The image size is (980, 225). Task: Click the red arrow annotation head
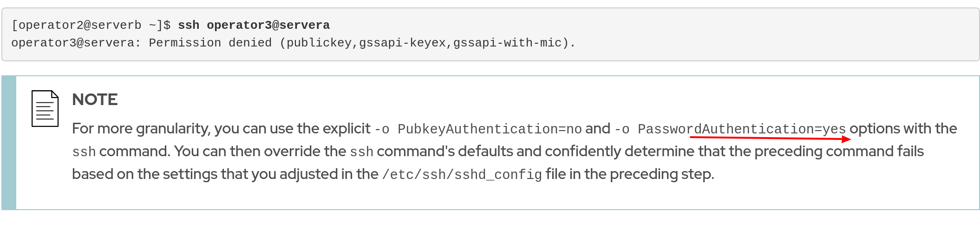click(846, 139)
